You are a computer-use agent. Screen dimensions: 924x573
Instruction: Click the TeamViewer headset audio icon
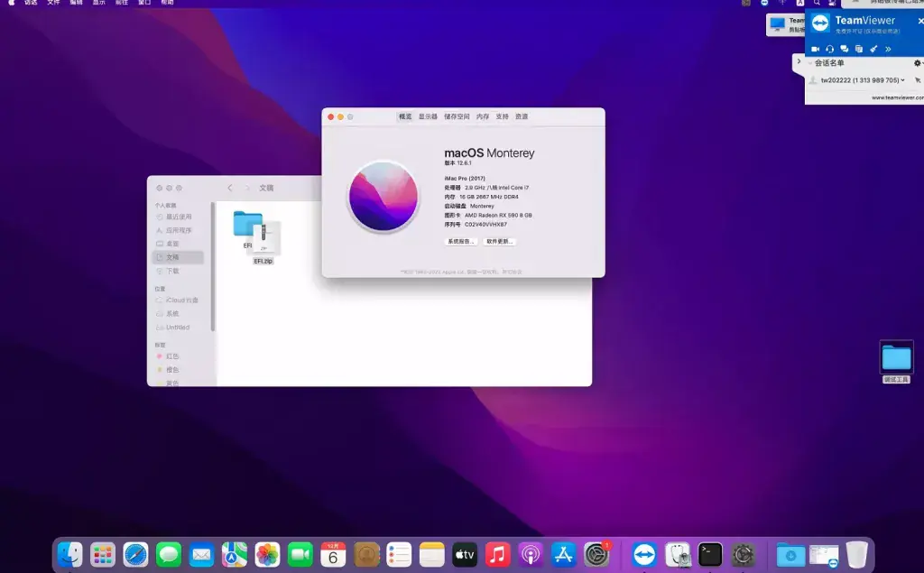tap(830, 49)
